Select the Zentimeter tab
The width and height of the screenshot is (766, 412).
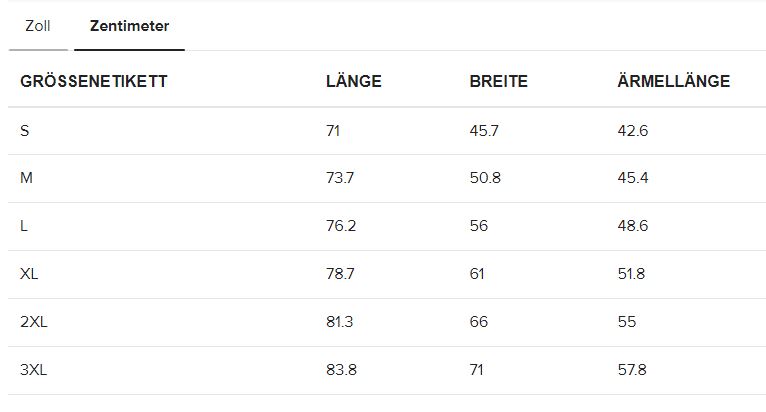129,26
